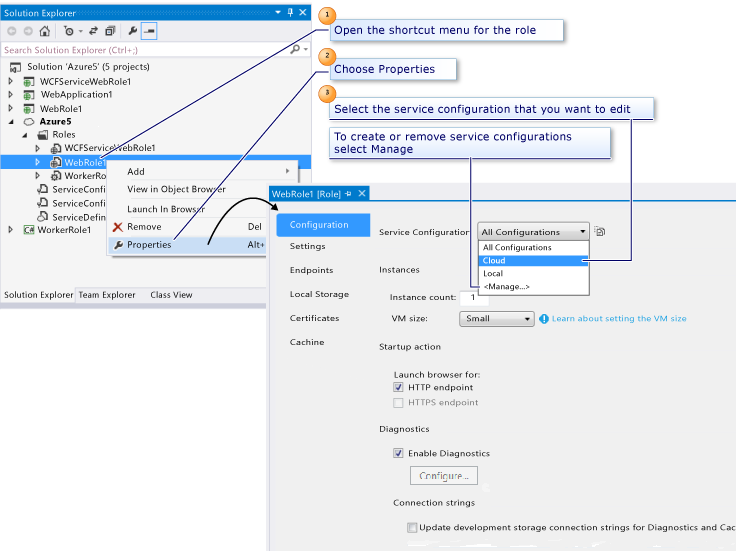This screenshot has height=551, width=736.
Task: Click the Forward navigation arrow in Solution Explorer
Action: tap(28, 31)
